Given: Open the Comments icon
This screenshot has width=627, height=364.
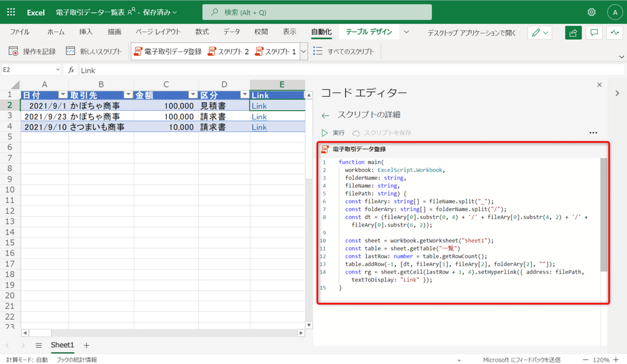Looking at the screenshot, I should (594, 32).
